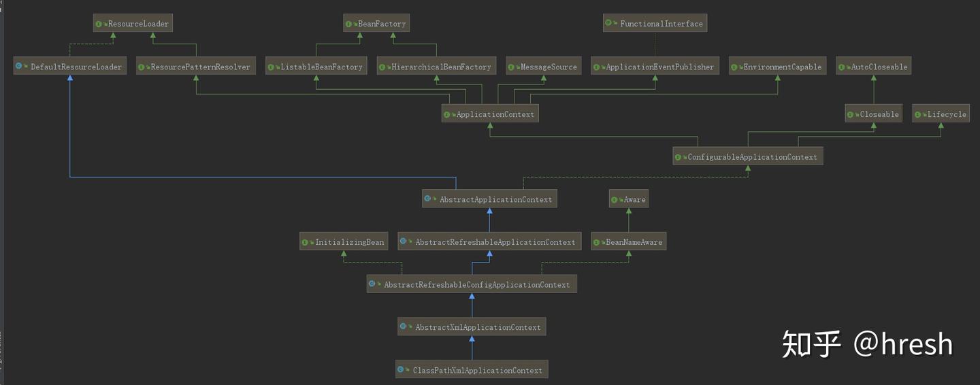Click the ResourceLoader interface icon
Screen dimensions: 980x385
99,24
